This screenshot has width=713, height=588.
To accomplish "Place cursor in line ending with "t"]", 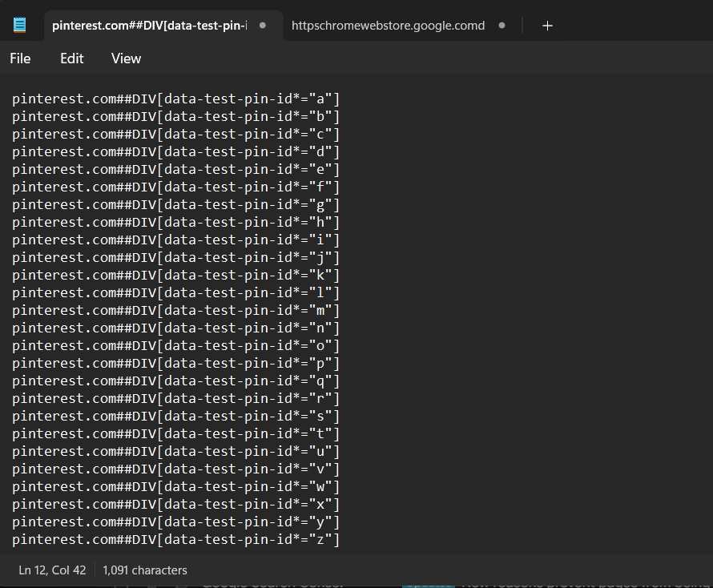I will (x=175, y=434).
